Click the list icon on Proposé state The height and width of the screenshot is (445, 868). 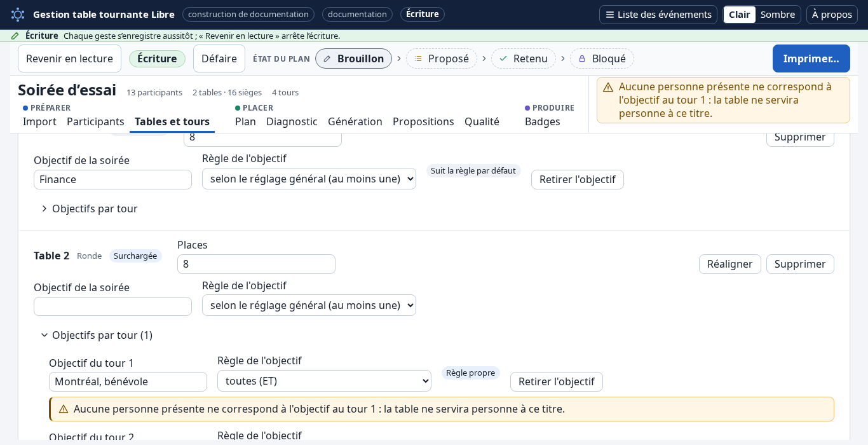(418, 58)
